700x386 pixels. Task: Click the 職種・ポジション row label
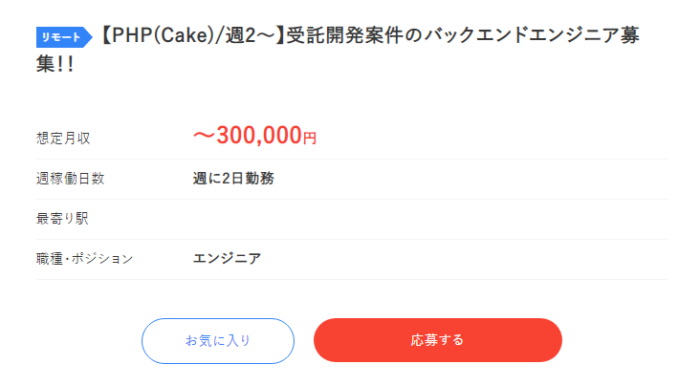coord(84,259)
